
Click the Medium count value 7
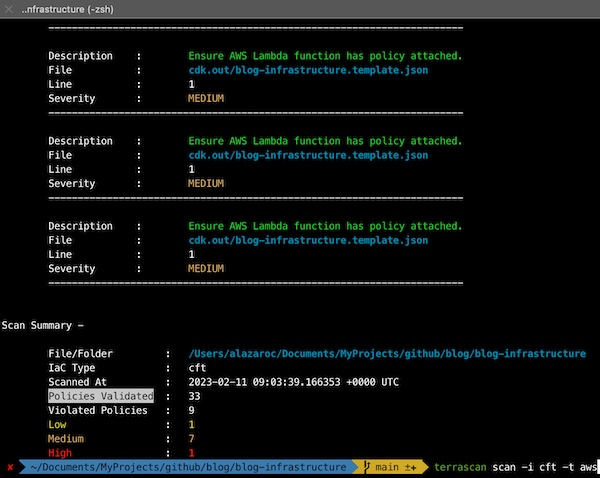(191, 439)
